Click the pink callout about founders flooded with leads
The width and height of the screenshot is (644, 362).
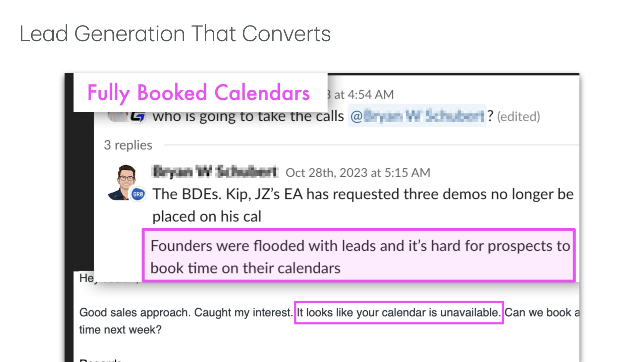point(358,256)
